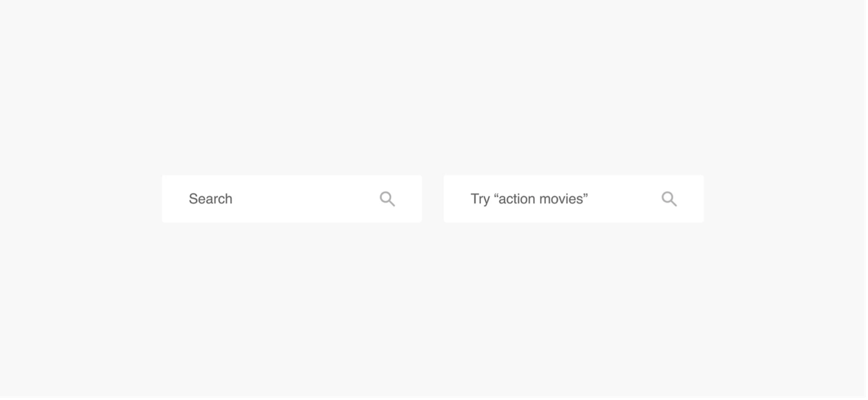Submit the "Try action movies" search via magnifier
868x400 pixels.
(670, 199)
